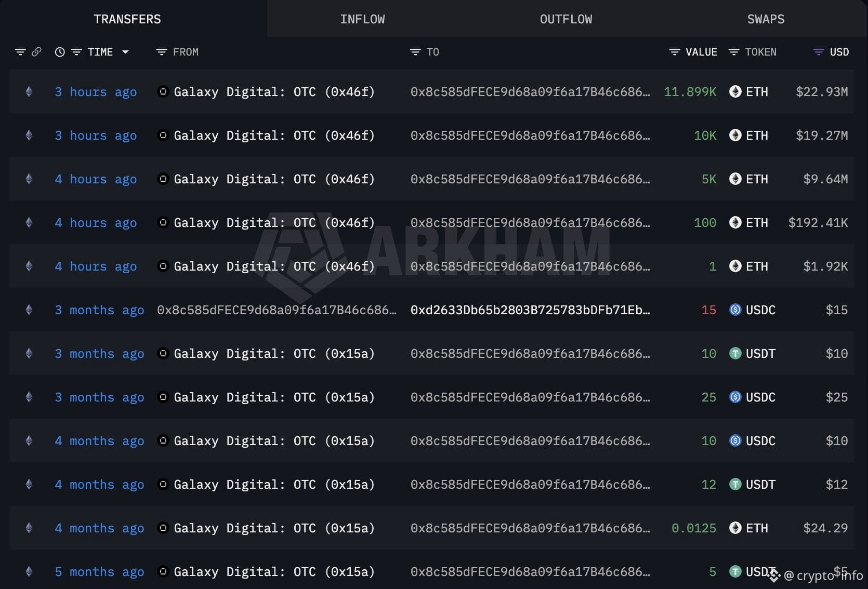This screenshot has width=868, height=589.
Task: Open recipient address 0xd2633Db65b2803B725783bDFb71Eb…
Action: coord(530,310)
